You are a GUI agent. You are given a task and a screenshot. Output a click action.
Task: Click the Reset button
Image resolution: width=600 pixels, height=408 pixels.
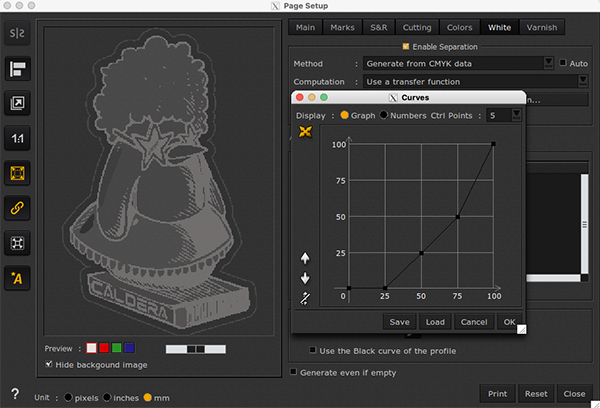(x=536, y=394)
